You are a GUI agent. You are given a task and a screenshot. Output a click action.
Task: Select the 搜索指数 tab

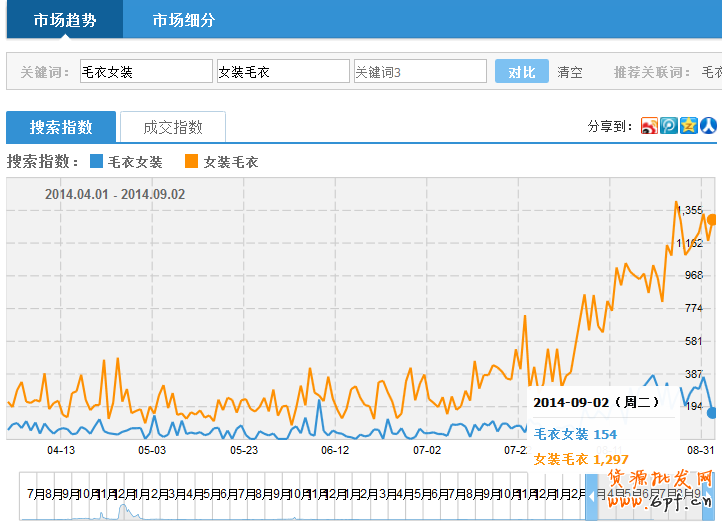tap(61, 127)
